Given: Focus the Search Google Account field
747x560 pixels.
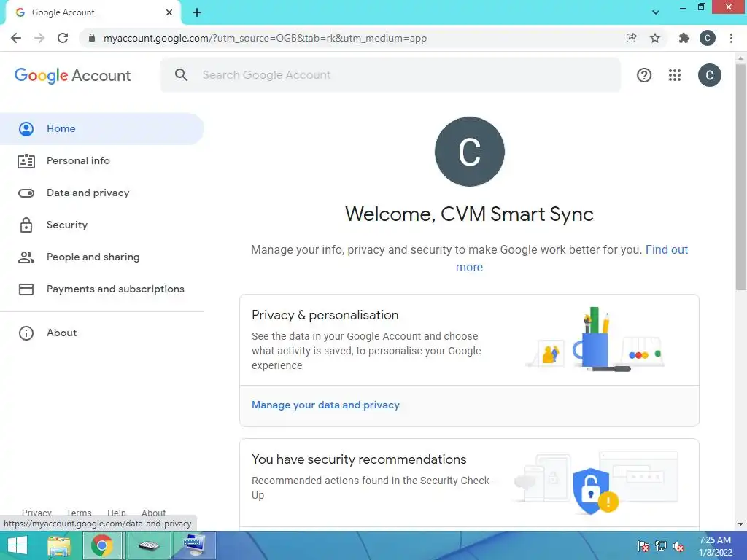Looking at the screenshot, I should [391, 75].
